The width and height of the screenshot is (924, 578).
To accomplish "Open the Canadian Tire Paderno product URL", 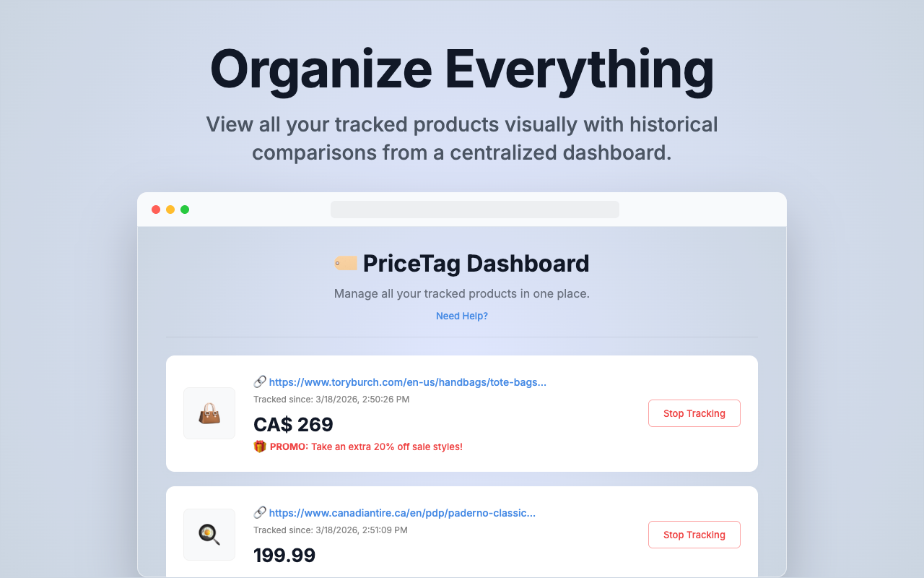I will point(401,512).
